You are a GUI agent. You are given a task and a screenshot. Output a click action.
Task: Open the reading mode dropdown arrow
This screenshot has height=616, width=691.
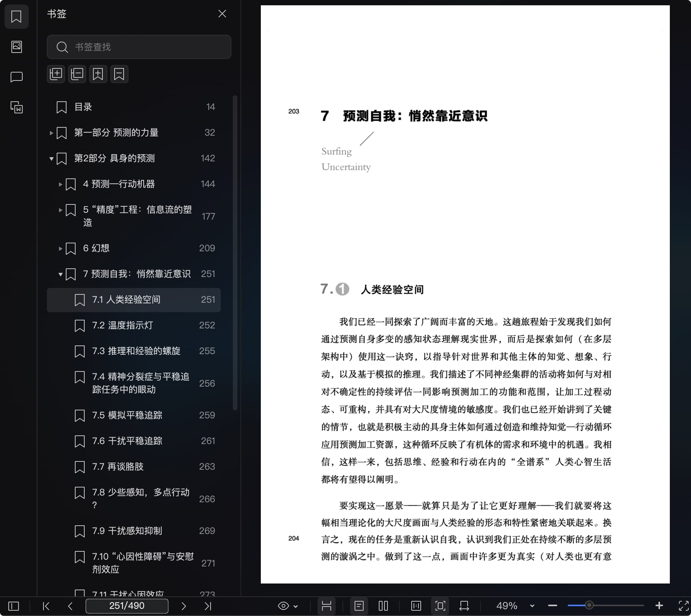(x=296, y=607)
